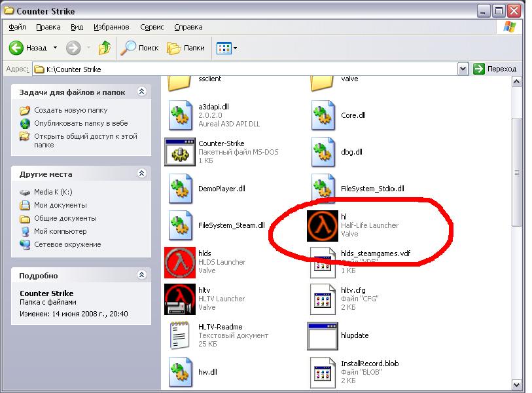Image resolution: width=532 pixels, height=393 pixels.
Task: Select the DemoPlayer.dll file icon
Action: (180, 189)
